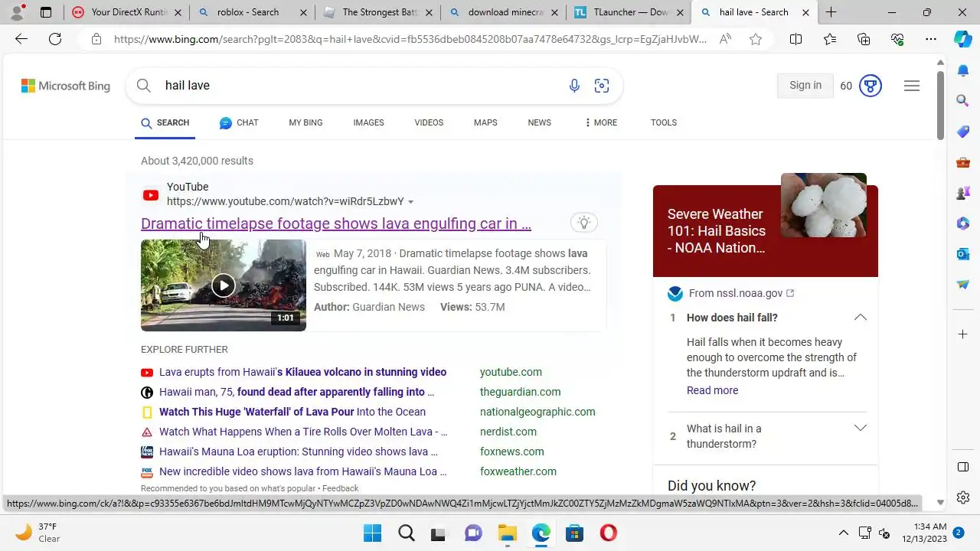Open File Explorer from the taskbar
Image resolution: width=980 pixels, height=551 pixels.
tap(507, 533)
